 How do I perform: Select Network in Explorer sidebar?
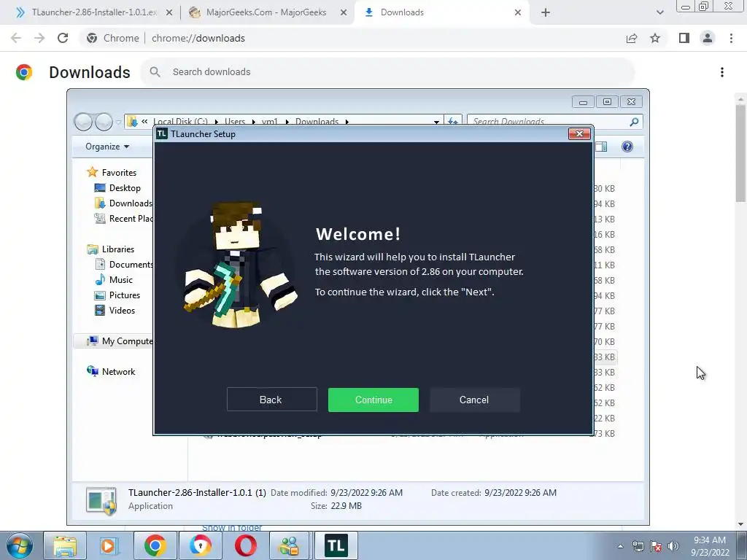pos(118,371)
